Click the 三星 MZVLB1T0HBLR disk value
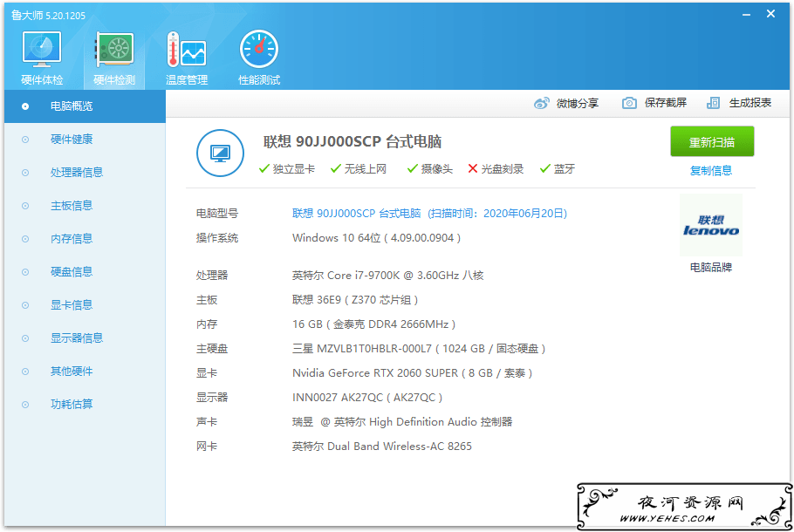Image resolution: width=794 pixels, height=532 pixels. 419,349
